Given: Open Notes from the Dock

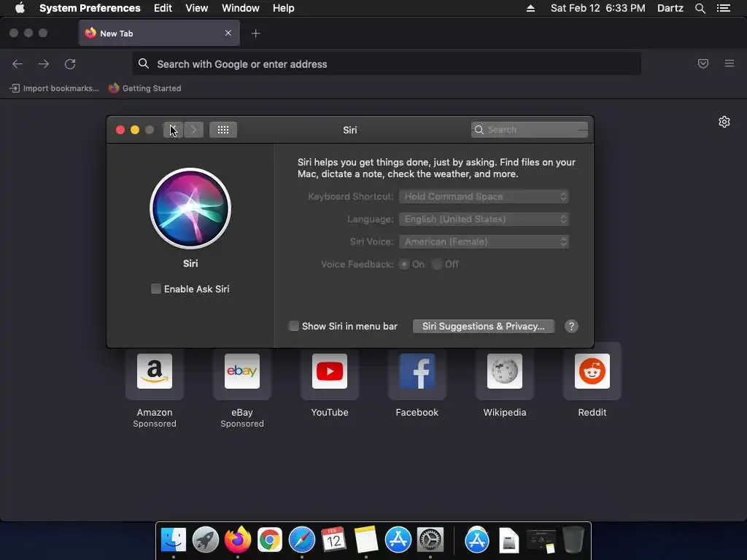Looking at the screenshot, I should click(x=366, y=540).
